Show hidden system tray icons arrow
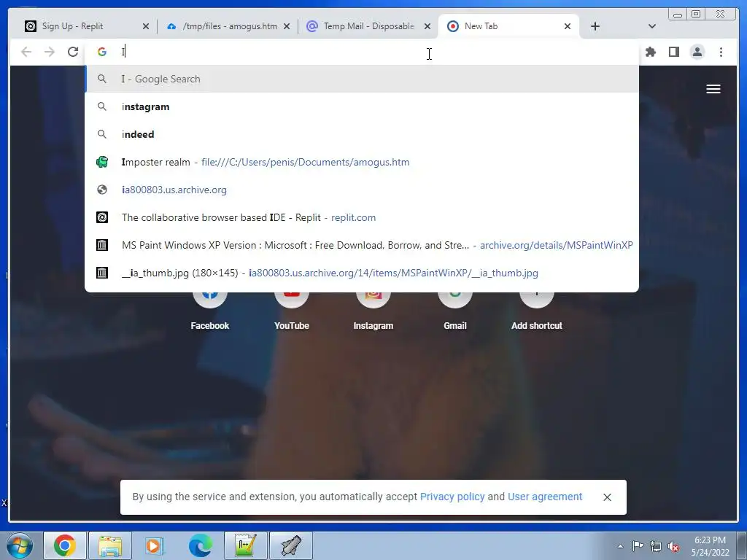Image resolution: width=747 pixels, height=560 pixels. (620, 546)
